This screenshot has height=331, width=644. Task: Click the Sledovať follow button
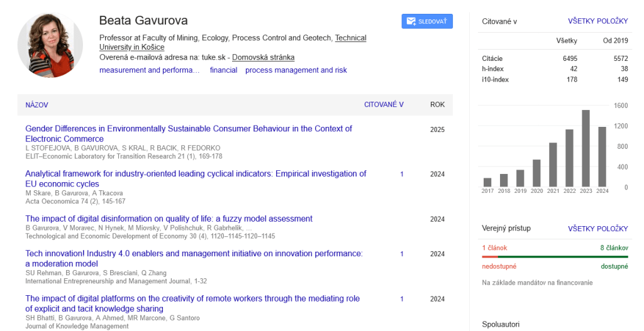click(427, 21)
